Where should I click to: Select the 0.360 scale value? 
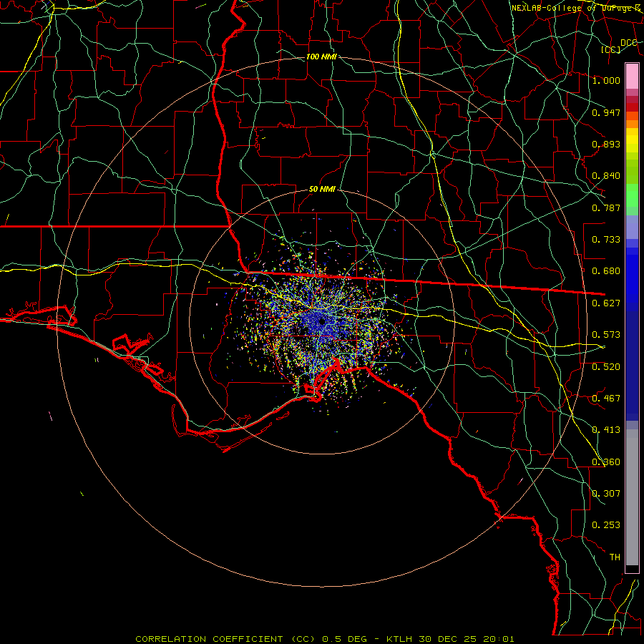tap(606, 462)
